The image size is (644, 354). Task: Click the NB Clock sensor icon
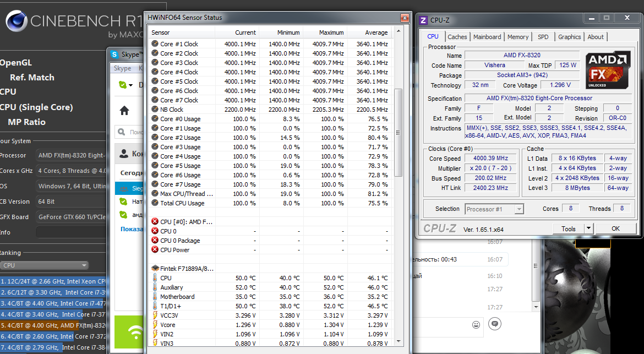pos(155,109)
